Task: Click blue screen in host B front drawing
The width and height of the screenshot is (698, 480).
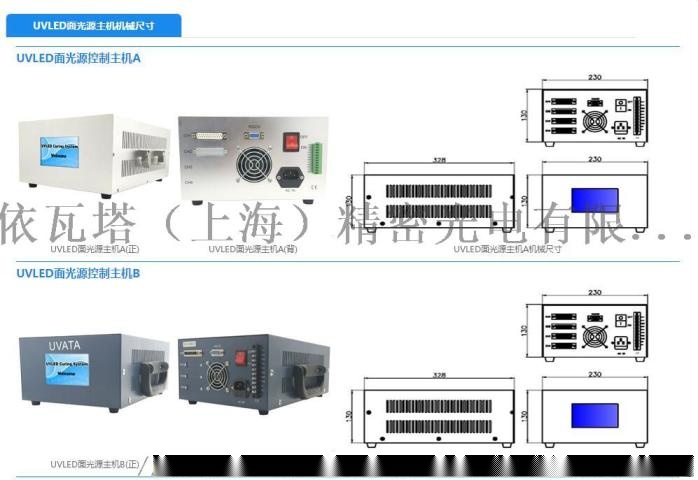Action: pyautogui.click(x=595, y=415)
